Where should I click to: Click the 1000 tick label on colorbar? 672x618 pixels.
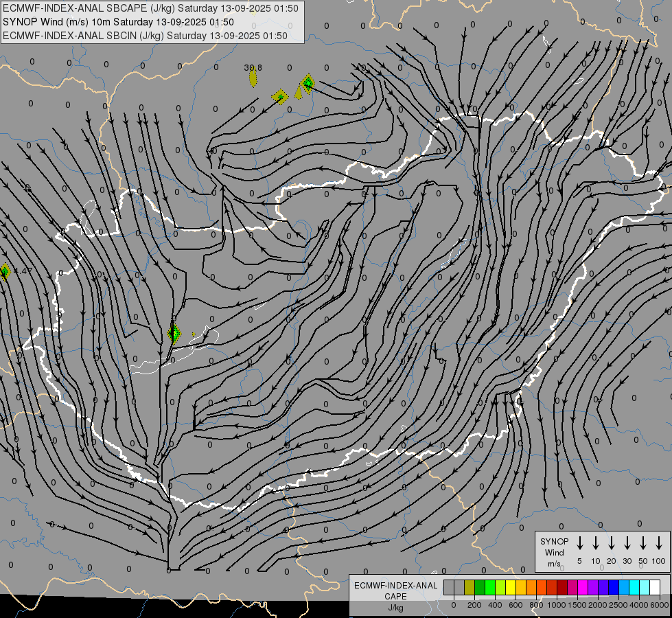(557, 605)
